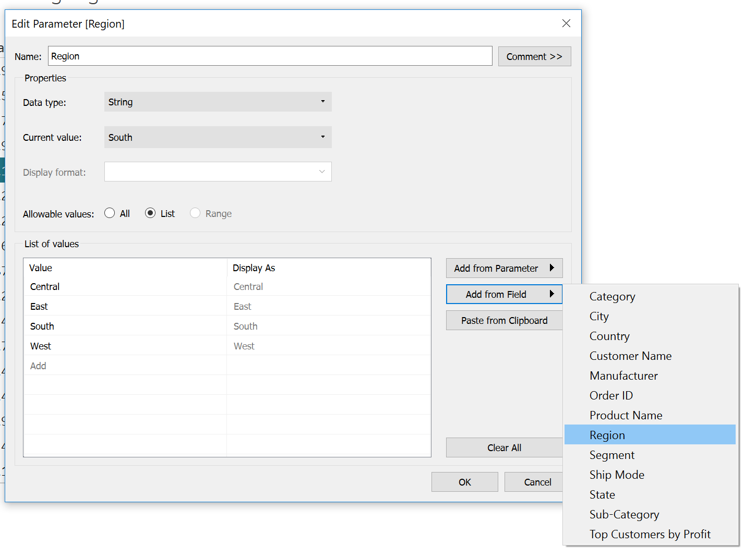
Task: Expand the Add from Parameter submenu
Action: click(503, 268)
